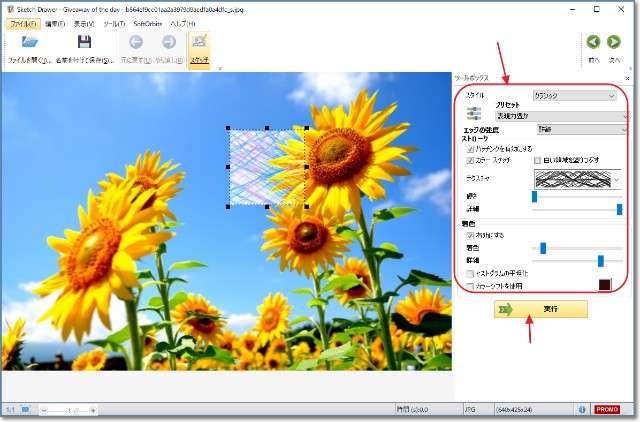Go to previous image with green arrow
The width and height of the screenshot is (640, 422).
(x=593, y=43)
